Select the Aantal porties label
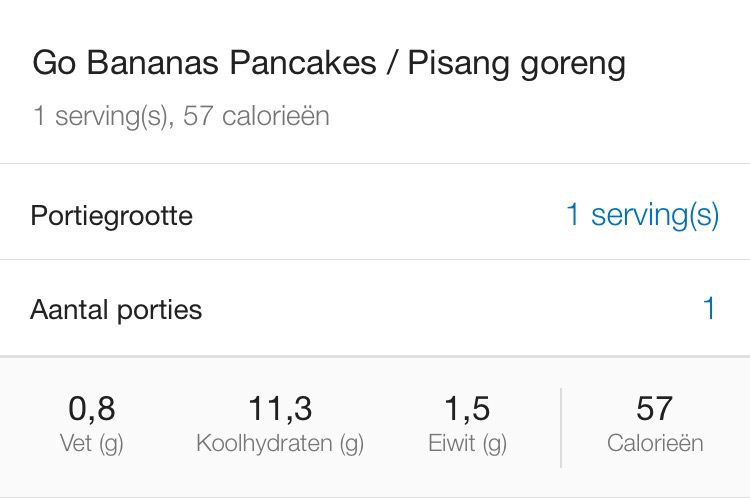 tap(116, 310)
